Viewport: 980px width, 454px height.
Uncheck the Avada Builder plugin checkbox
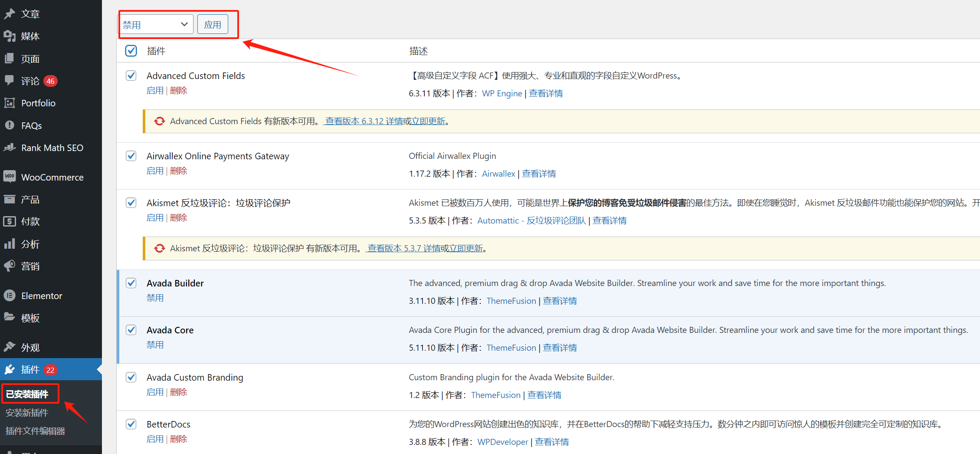point(131,283)
